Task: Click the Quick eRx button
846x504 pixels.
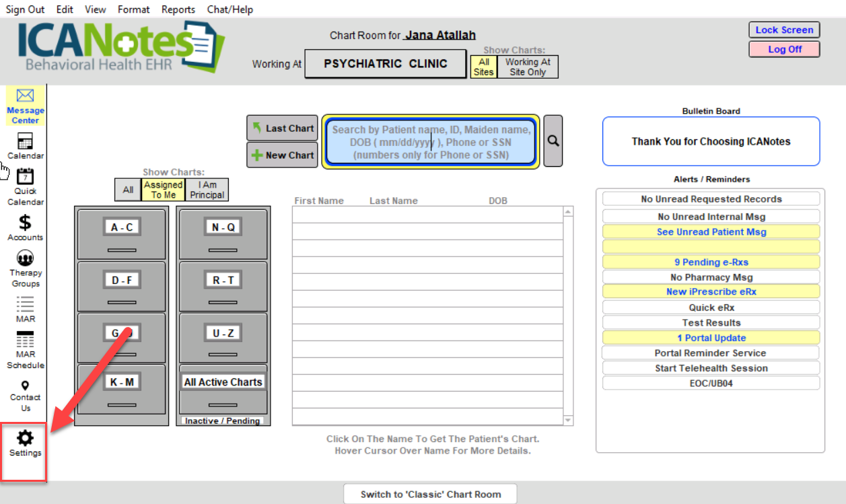Action: coord(711,308)
